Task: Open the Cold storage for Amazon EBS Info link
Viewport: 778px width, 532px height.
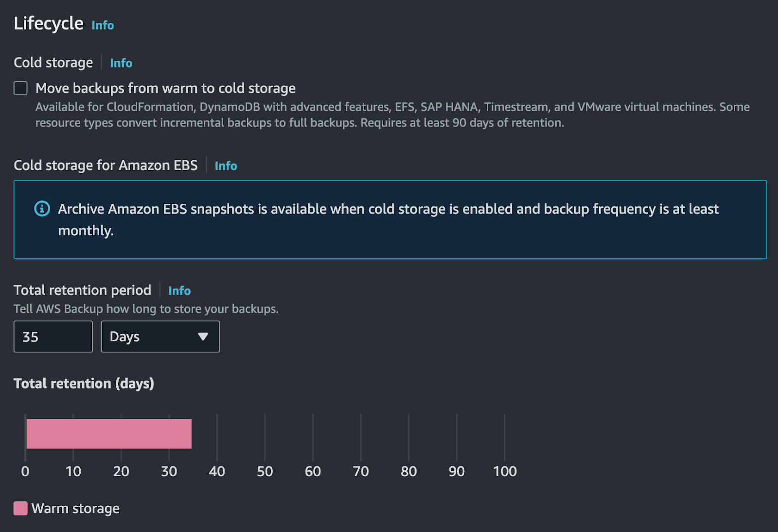Action: point(226,166)
